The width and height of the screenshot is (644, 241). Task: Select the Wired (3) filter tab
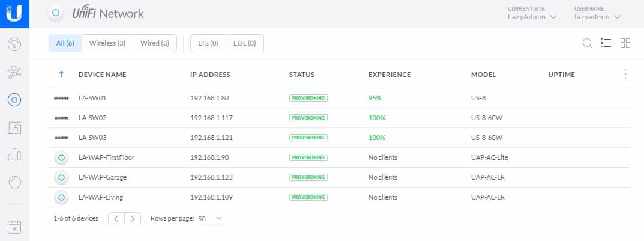coord(155,43)
